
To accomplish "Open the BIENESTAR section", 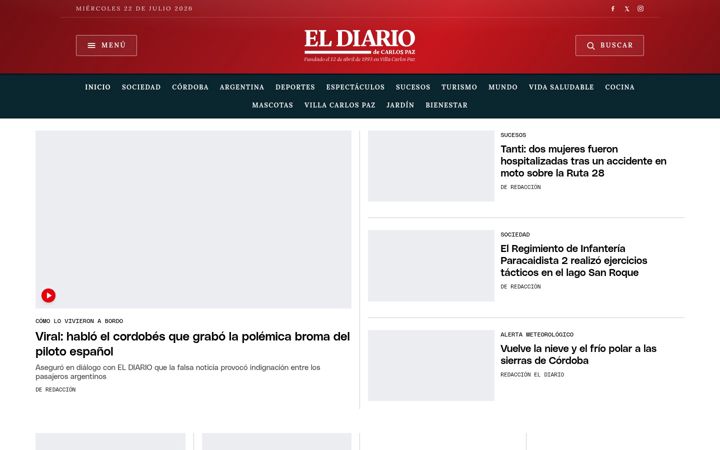I will coord(446,105).
